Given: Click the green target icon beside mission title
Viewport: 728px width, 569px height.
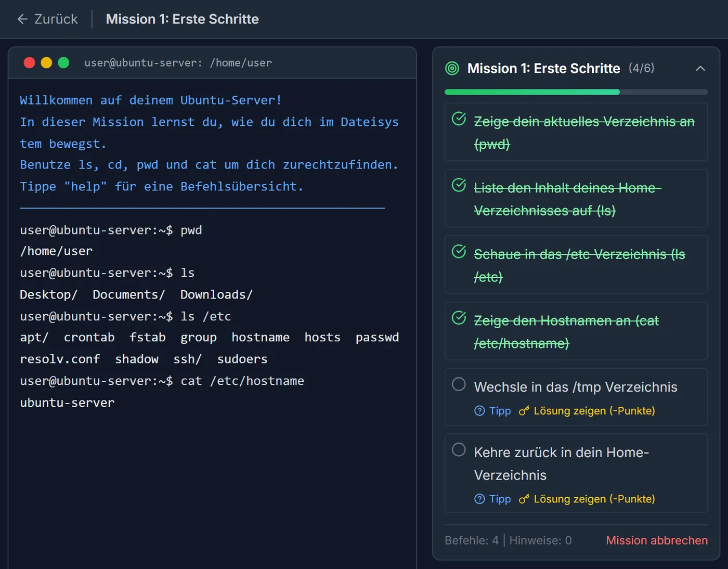Looking at the screenshot, I should [452, 68].
